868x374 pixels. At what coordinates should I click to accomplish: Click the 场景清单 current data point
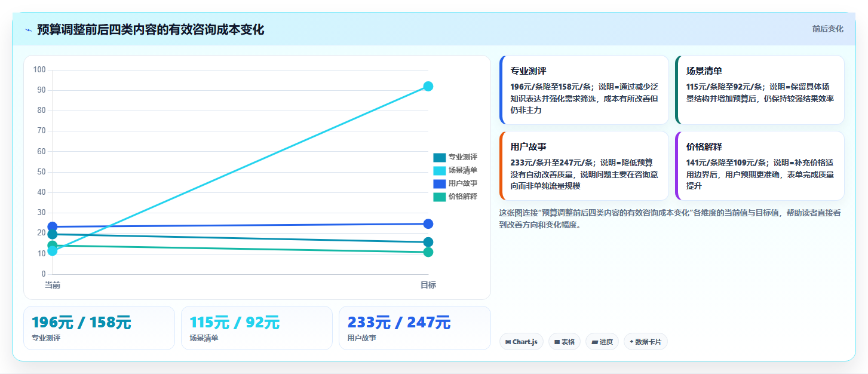click(53, 251)
